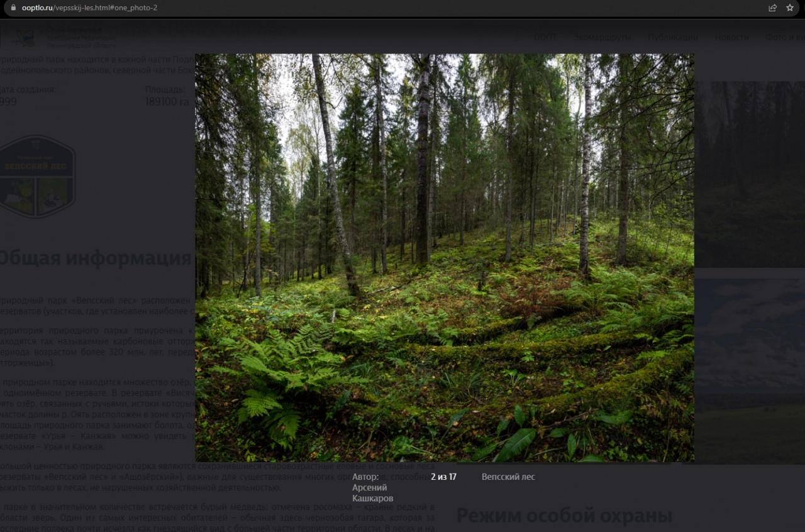Click the 'Режим особой охраны' heading

564,516
